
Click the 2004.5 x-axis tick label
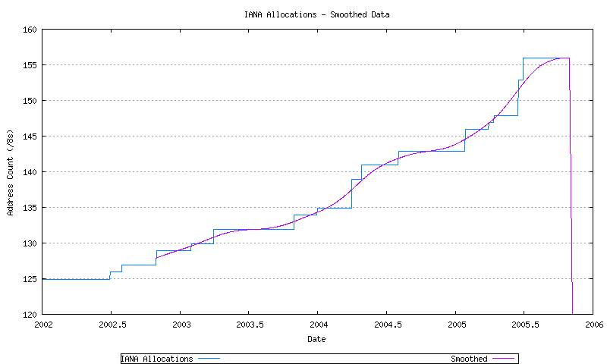(386, 325)
